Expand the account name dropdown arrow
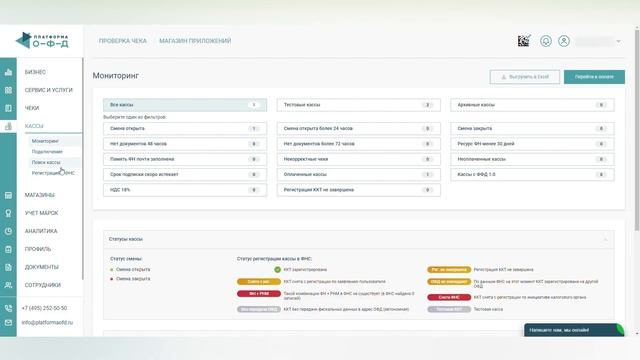The height and width of the screenshot is (360, 640). (618, 41)
